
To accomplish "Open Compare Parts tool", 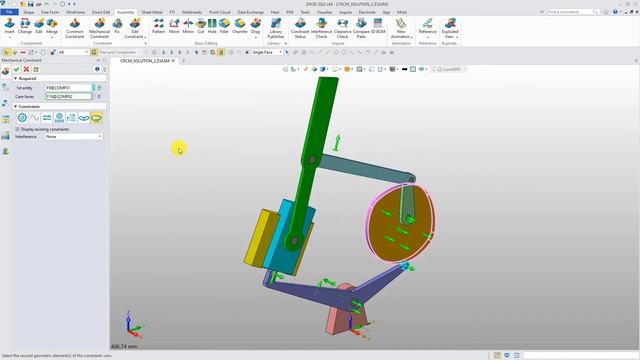I will (361, 28).
